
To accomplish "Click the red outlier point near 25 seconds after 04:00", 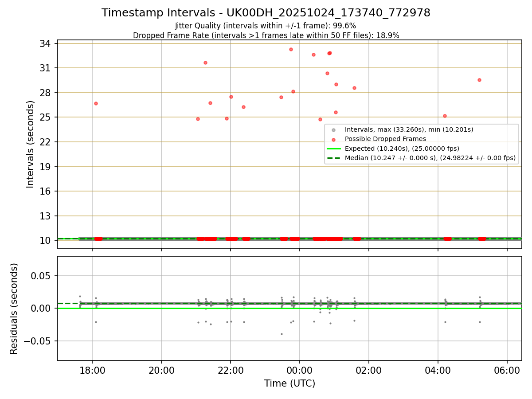I will (445, 116).
